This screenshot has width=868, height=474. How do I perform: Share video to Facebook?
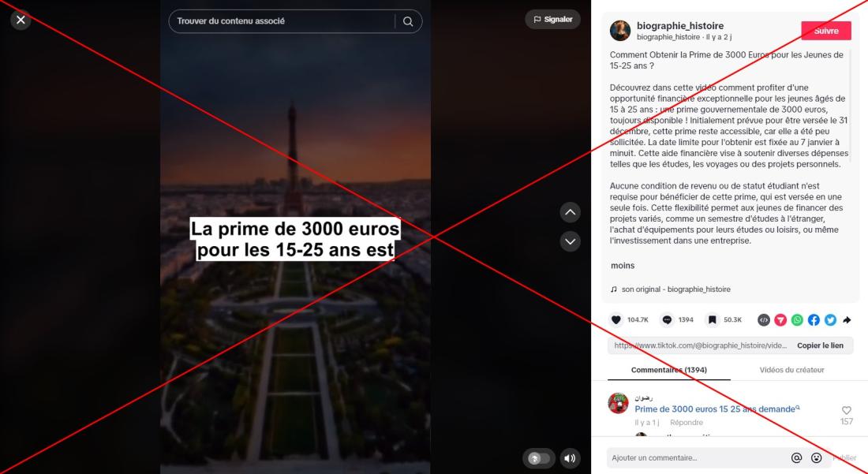pyautogui.click(x=814, y=319)
